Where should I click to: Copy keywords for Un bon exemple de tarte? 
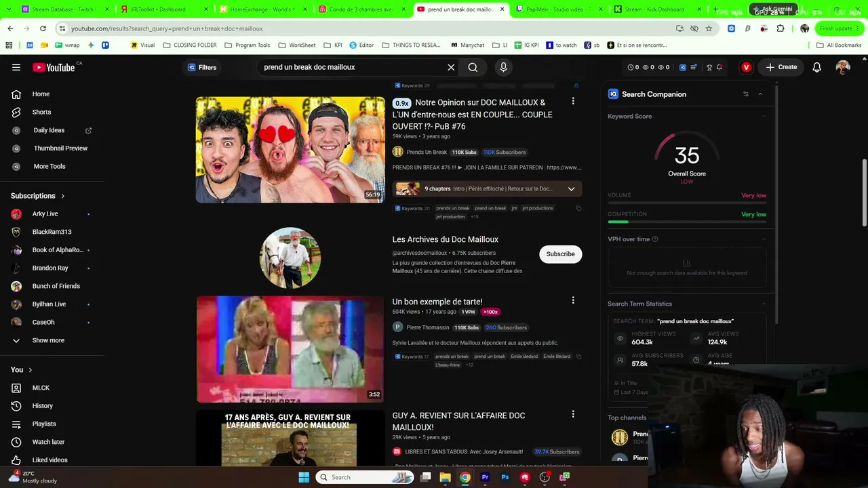click(x=578, y=357)
